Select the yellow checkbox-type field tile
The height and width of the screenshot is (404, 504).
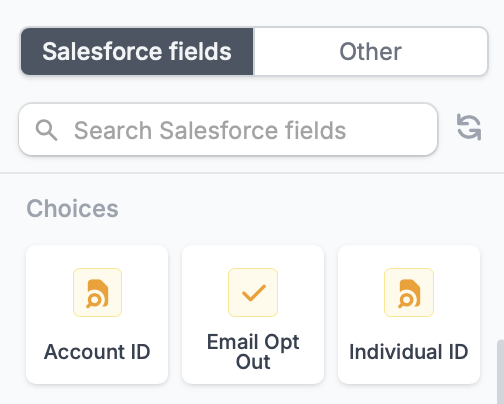(253, 315)
